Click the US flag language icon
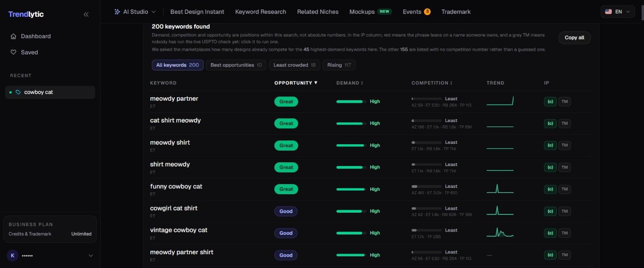644x268 pixels. [x=608, y=12]
